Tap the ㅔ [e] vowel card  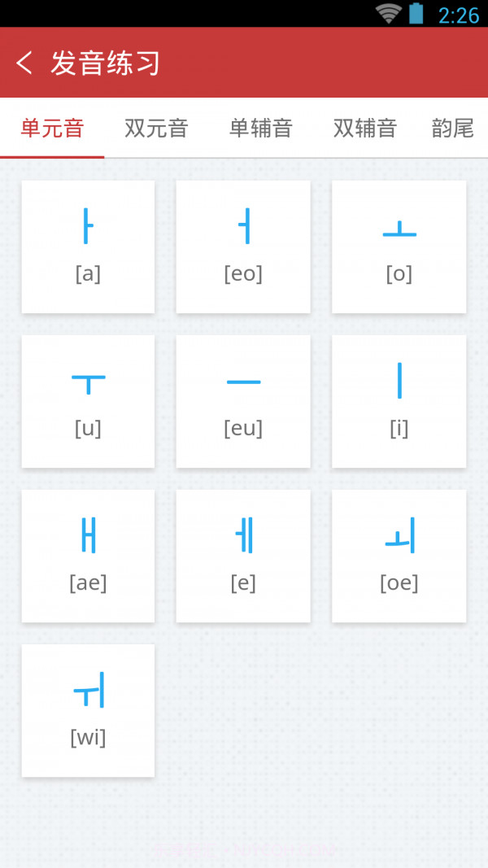[x=243, y=556]
